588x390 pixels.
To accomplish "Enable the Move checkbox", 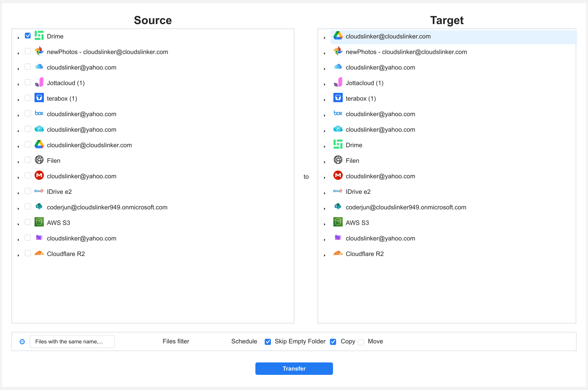I will point(361,342).
